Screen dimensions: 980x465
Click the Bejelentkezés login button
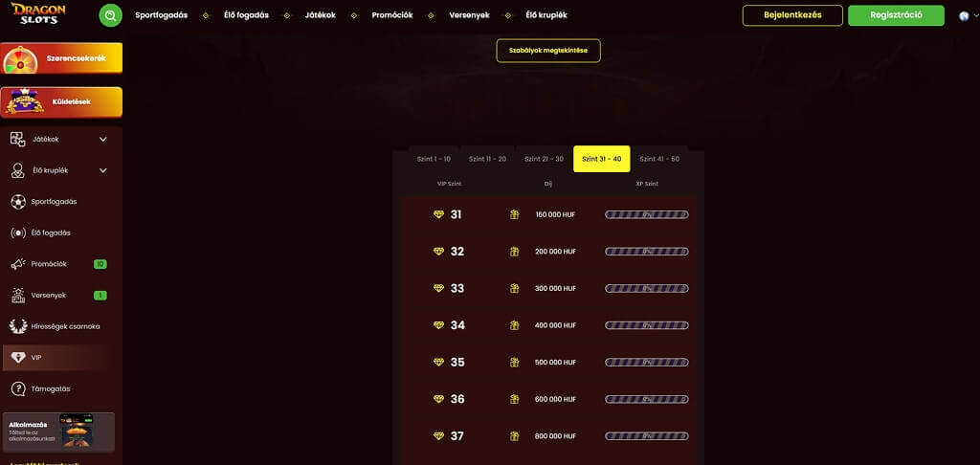[x=792, y=15]
